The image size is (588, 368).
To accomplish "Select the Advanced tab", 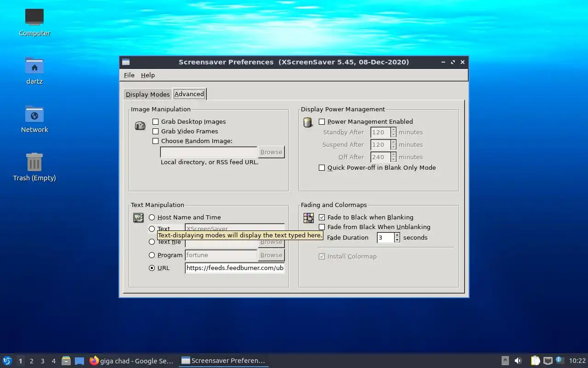I will click(x=189, y=94).
